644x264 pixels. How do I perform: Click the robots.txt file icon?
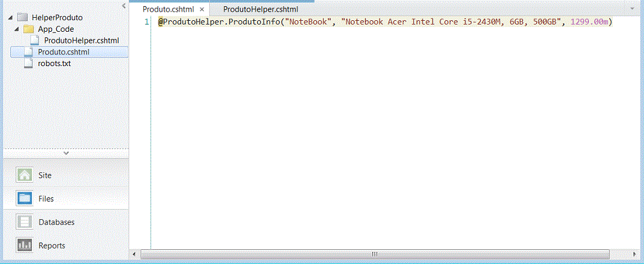click(28, 63)
